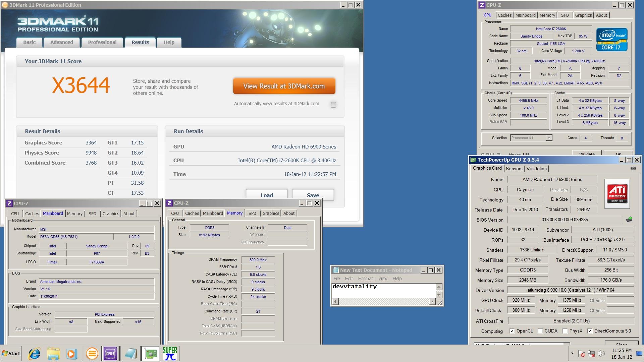Click the Driver Version field in GPU-Z
This screenshot has height=362, width=644.
pyautogui.click(x=571, y=290)
